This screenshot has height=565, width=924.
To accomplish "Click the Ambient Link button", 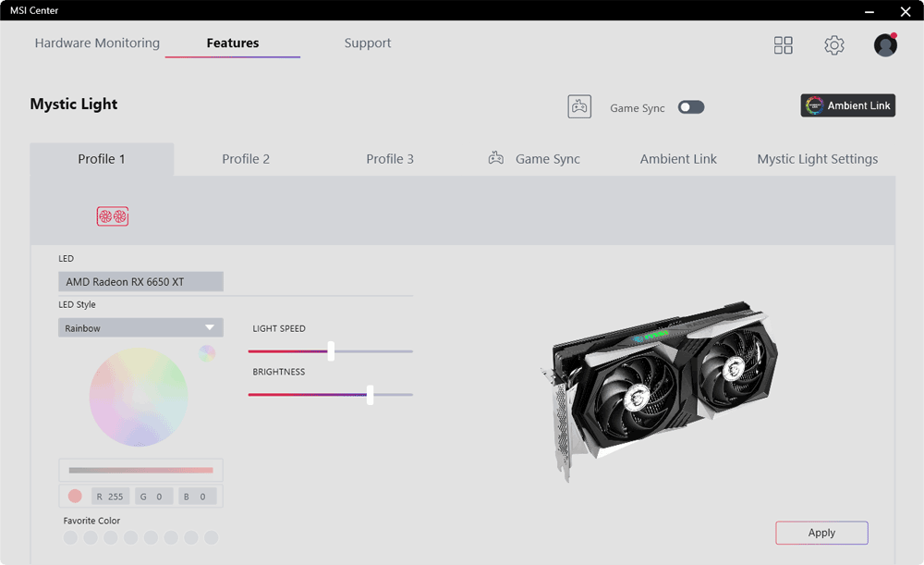I will coord(847,105).
